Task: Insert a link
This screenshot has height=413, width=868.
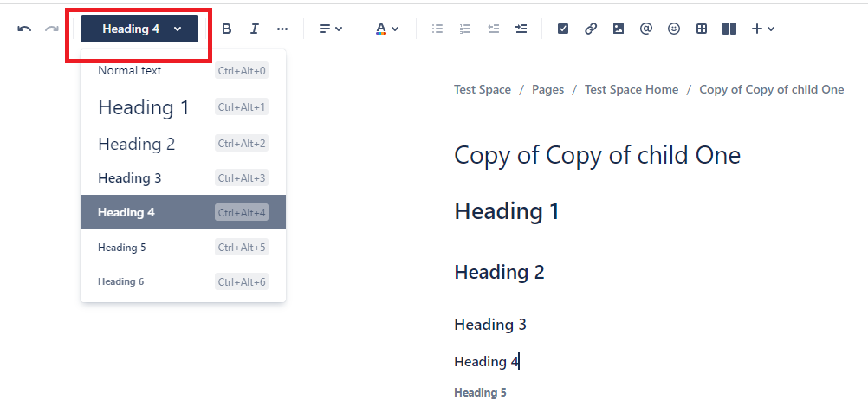Action: pyautogui.click(x=591, y=29)
